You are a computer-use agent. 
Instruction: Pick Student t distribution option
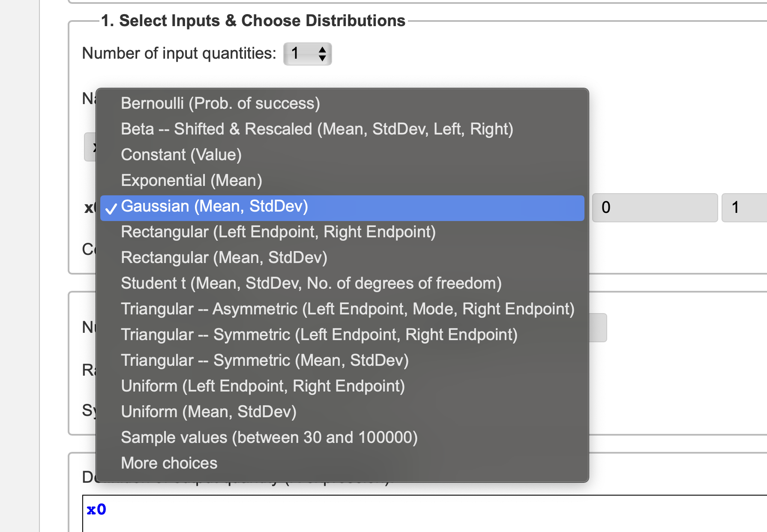coord(311,284)
